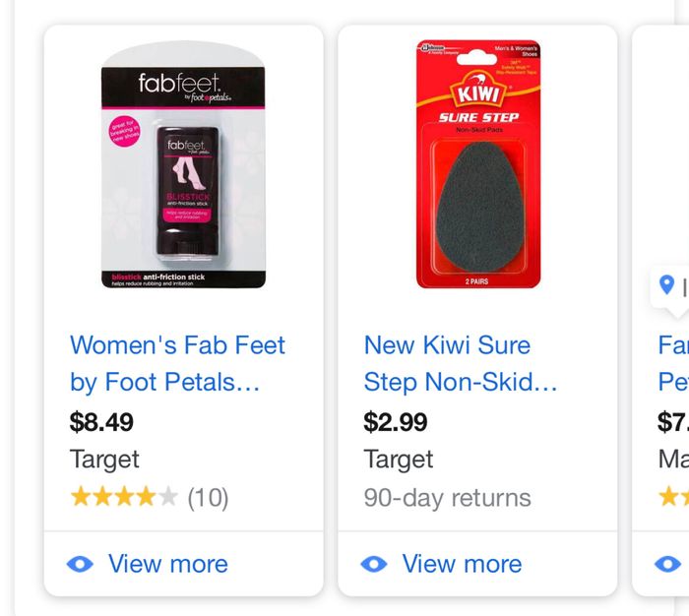Click the star rating on Fab Feet card
689x616 pixels.
126,498
